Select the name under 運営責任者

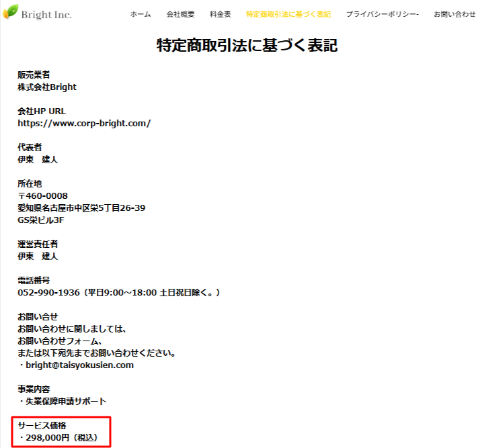38,256
